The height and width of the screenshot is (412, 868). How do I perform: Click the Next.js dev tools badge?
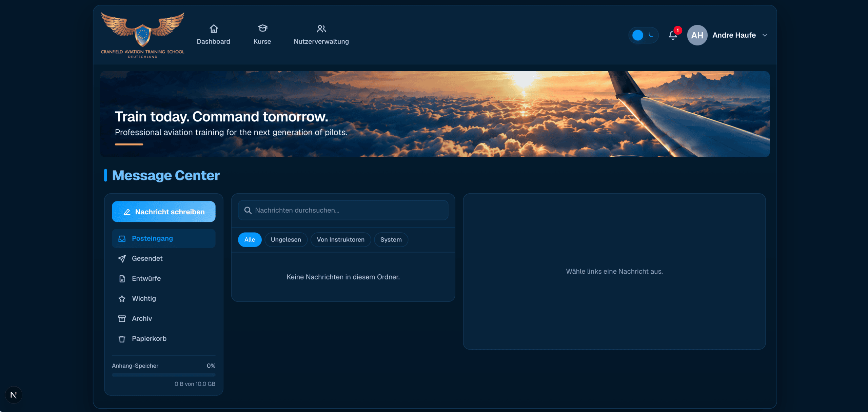[14, 395]
